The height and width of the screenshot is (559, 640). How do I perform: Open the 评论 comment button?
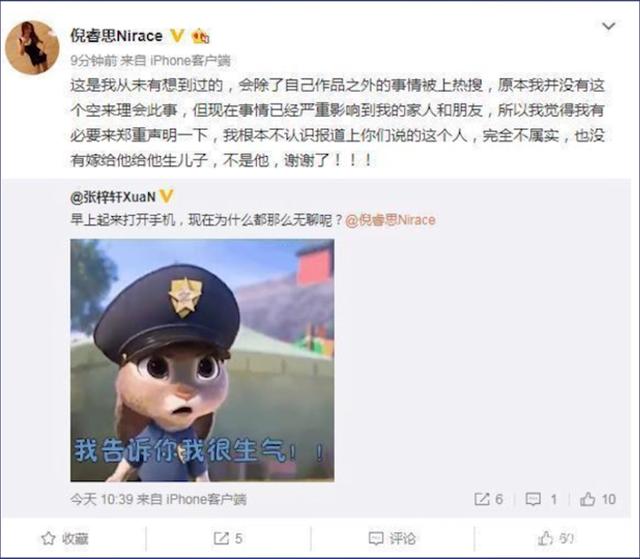392,539
